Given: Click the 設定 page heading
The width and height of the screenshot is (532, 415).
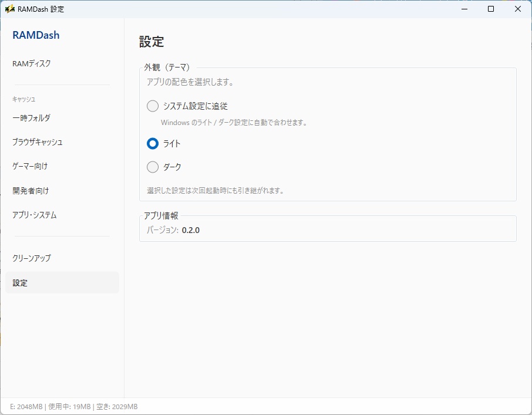Looking at the screenshot, I should (151, 42).
